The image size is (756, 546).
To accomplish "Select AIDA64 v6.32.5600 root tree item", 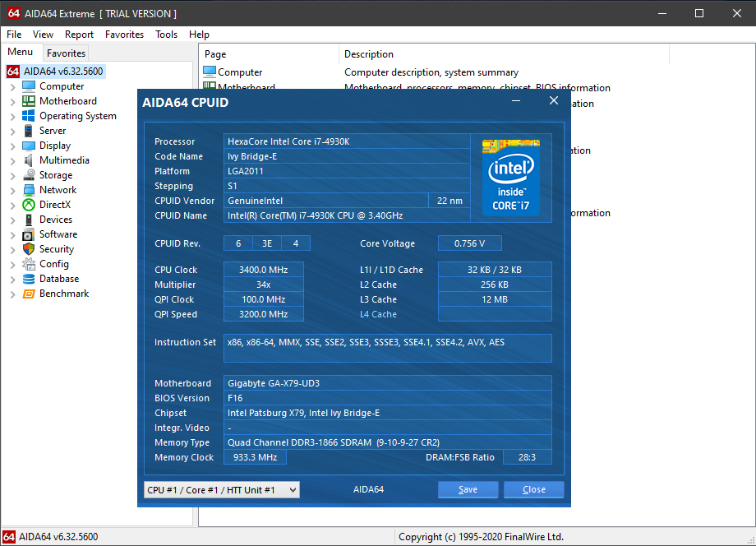I will (x=63, y=72).
